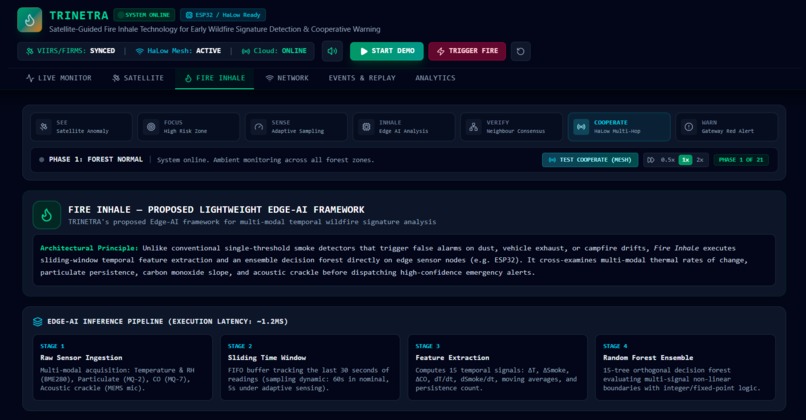The width and height of the screenshot is (806, 420).
Task: Click the COOPERATE HaLow broadcast icon
Action: (x=581, y=126)
